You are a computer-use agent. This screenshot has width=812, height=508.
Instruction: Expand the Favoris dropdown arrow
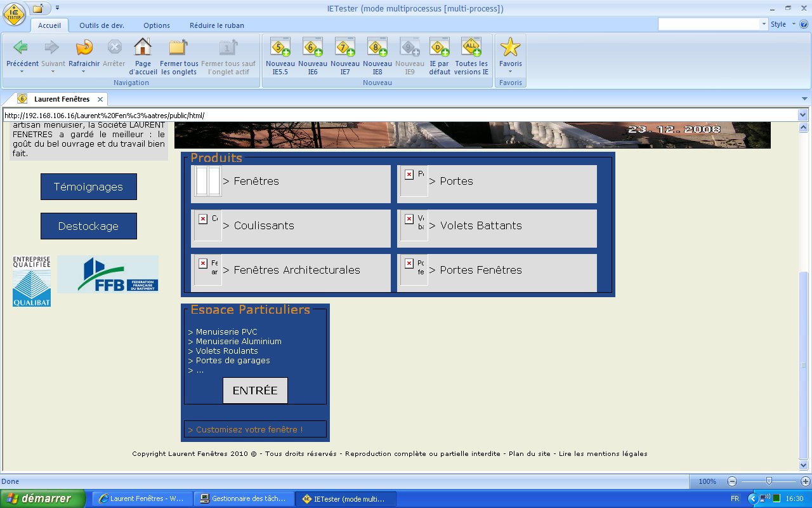click(510, 71)
